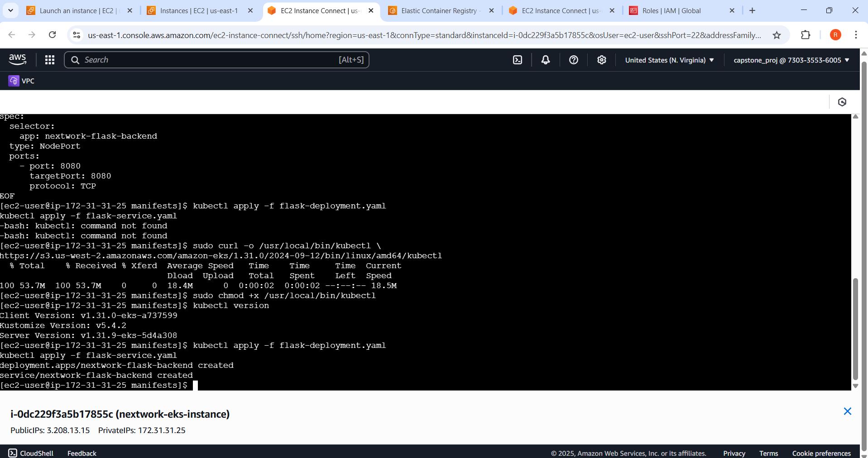
Task: Click the Feedback link in footer
Action: pyautogui.click(x=82, y=453)
